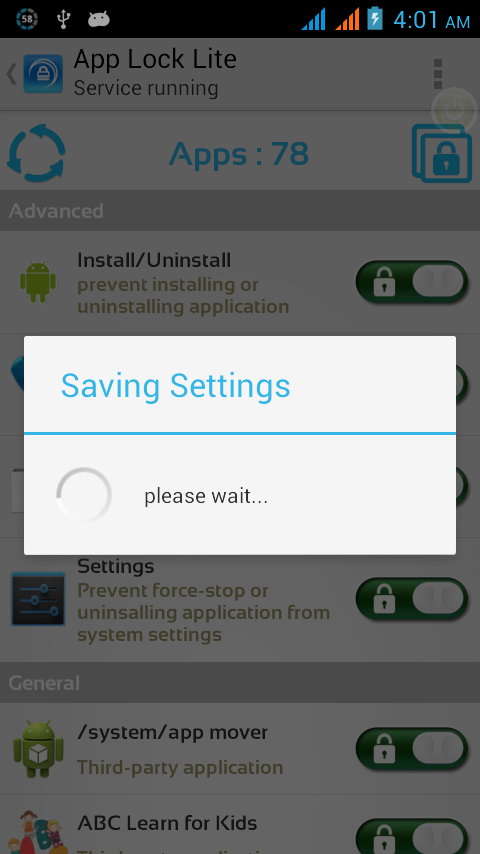Toggle the Settings lock switch
The image size is (480, 854).
point(412,599)
